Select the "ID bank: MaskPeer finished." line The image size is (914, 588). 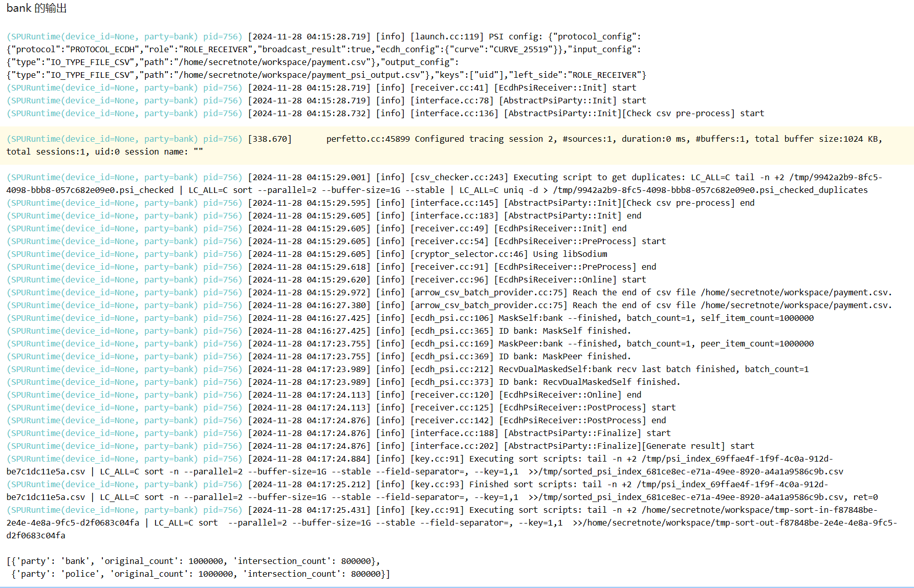coord(564,357)
